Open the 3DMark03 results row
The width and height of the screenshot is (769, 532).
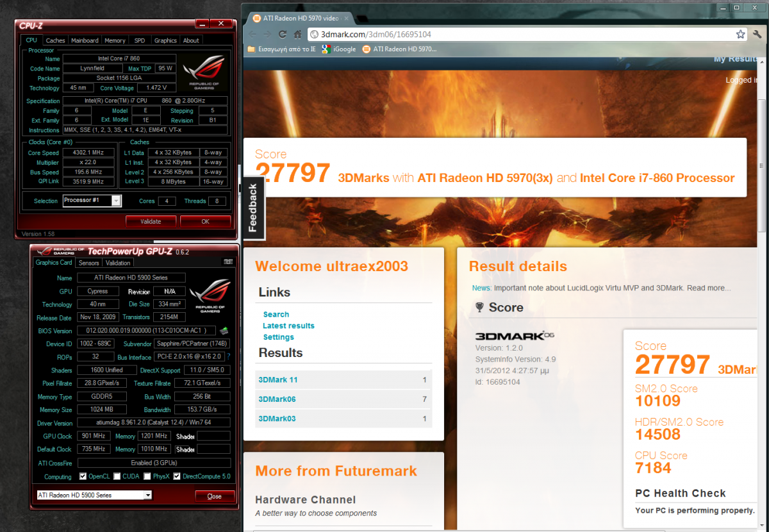[343, 419]
